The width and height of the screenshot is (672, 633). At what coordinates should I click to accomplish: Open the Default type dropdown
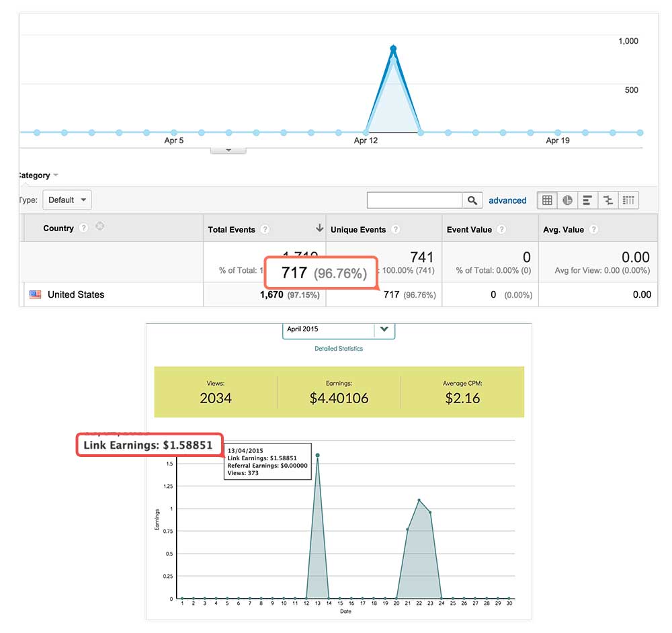click(67, 200)
